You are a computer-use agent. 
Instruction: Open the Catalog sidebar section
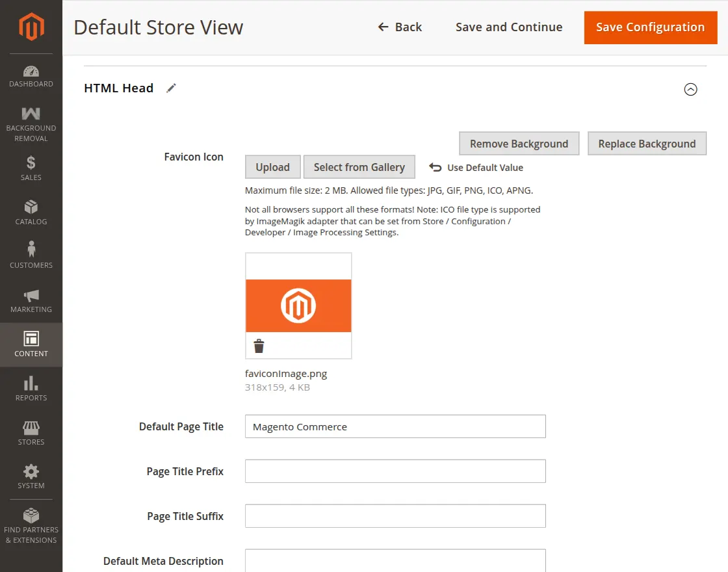click(31, 211)
